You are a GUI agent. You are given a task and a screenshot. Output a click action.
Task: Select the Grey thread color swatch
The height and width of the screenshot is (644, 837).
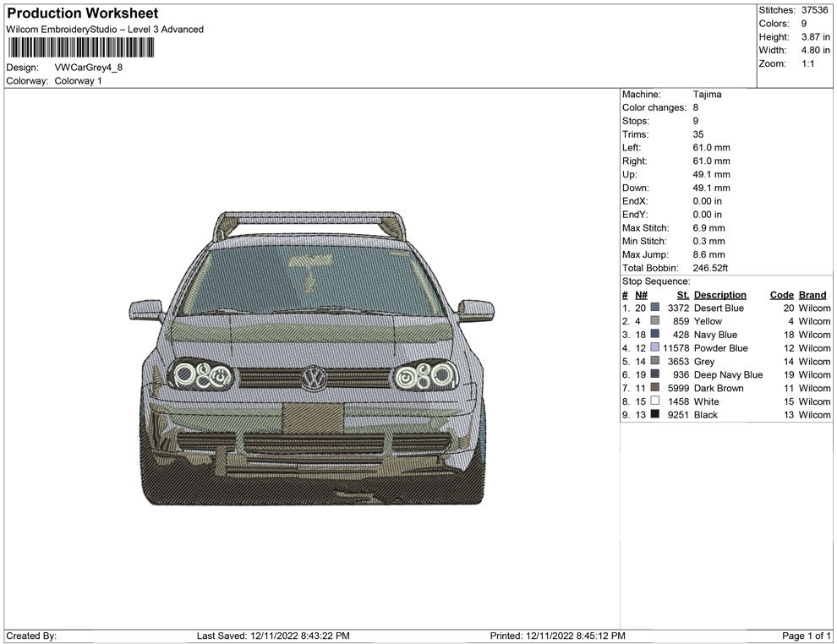click(x=655, y=361)
